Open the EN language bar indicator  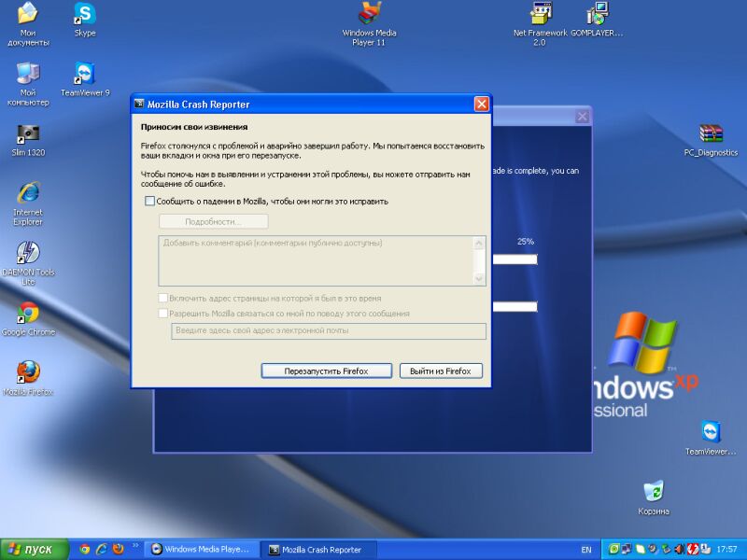point(586,550)
